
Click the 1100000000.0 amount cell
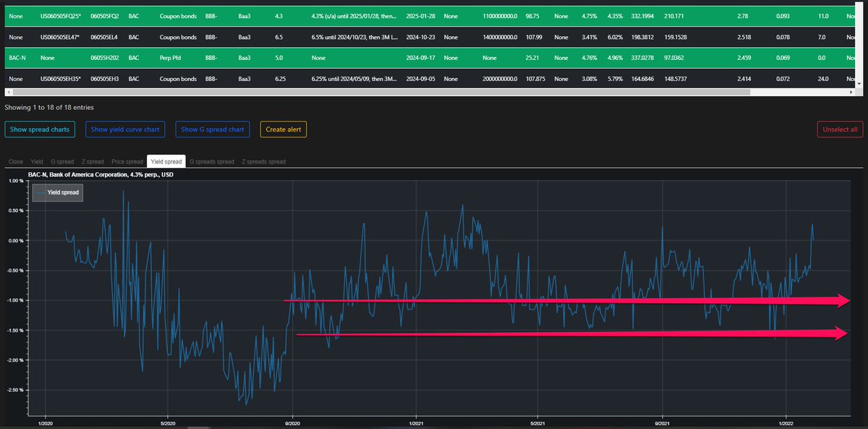click(x=500, y=15)
